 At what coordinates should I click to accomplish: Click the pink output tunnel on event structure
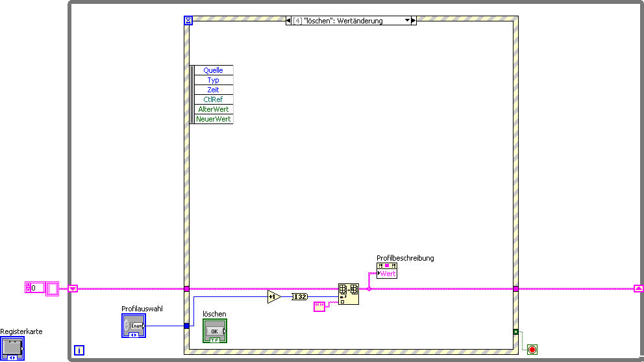516,289
